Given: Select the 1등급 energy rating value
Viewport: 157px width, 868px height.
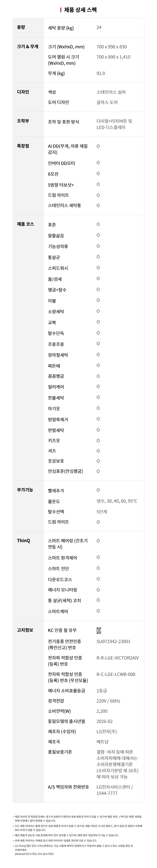Looking at the screenshot, I should click(x=102, y=691).
